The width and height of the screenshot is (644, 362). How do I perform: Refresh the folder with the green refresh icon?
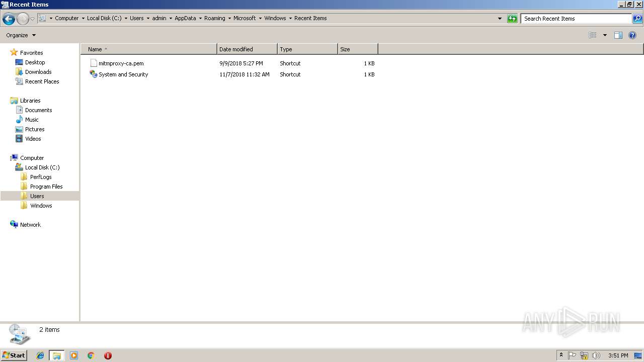click(x=512, y=19)
